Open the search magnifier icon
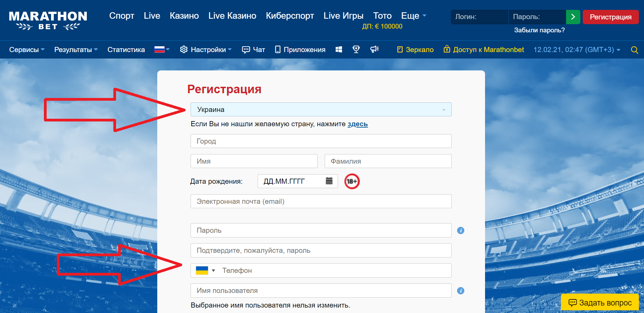644x313 pixels. coord(634,50)
